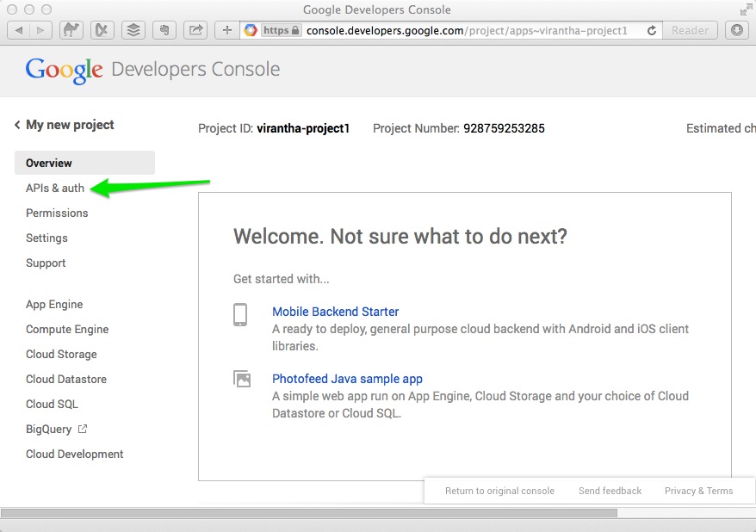Image resolution: width=756 pixels, height=532 pixels.
Task: Click the browser back arrow button
Action: pos(19,30)
